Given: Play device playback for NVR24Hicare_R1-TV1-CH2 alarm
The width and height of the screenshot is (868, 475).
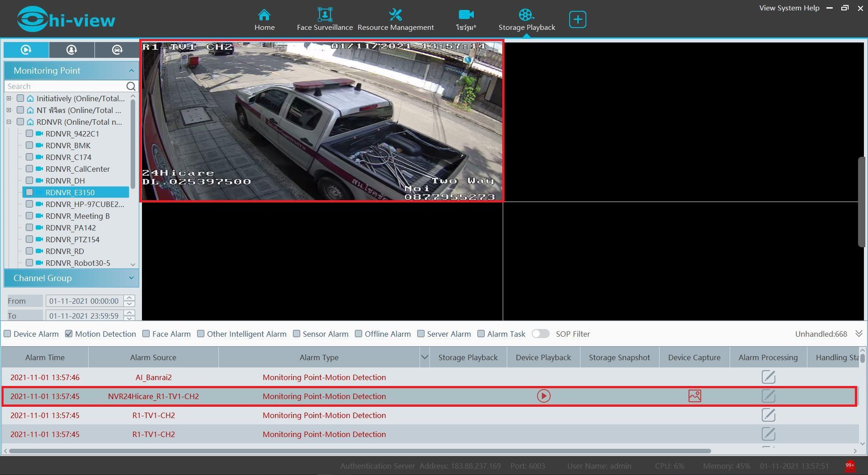Looking at the screenshot, I should pos(543,396).
